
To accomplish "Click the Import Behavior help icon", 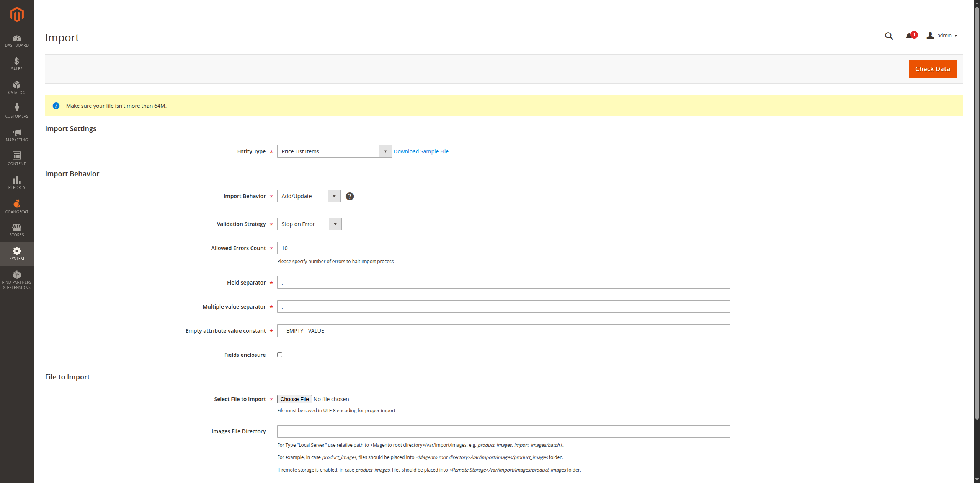I will tap(349, 196).
